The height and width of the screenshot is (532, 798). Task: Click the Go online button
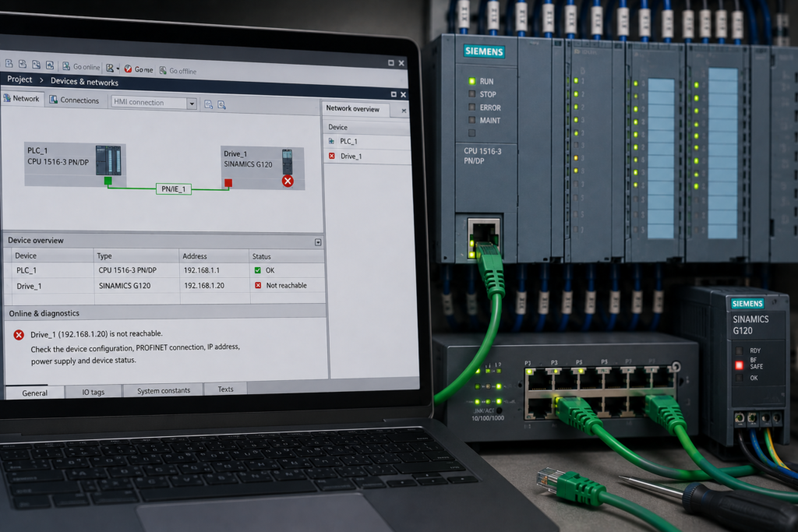[x=81, y=67]
